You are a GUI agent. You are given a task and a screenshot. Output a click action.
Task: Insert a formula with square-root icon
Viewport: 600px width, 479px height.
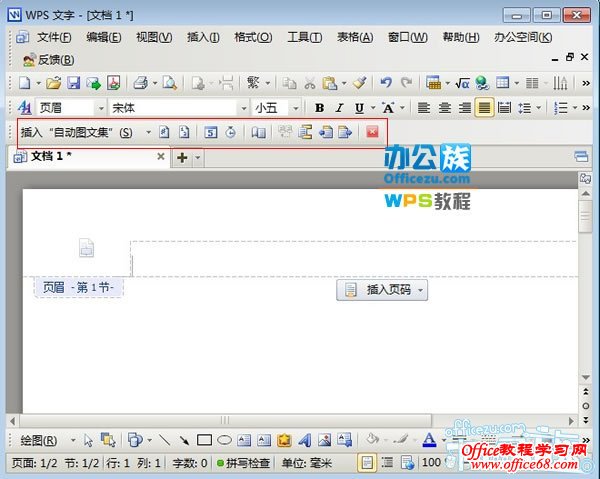click(x=462, y=83)
